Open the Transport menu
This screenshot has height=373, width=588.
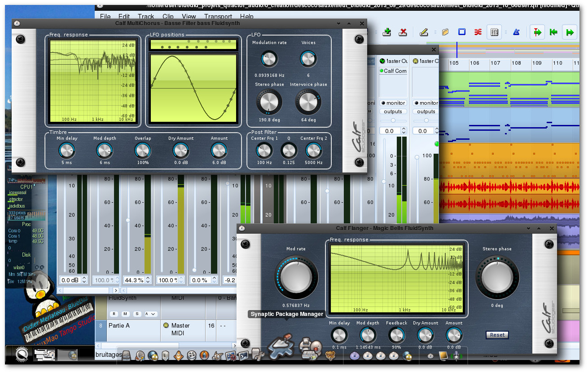(x=218, y=17)
